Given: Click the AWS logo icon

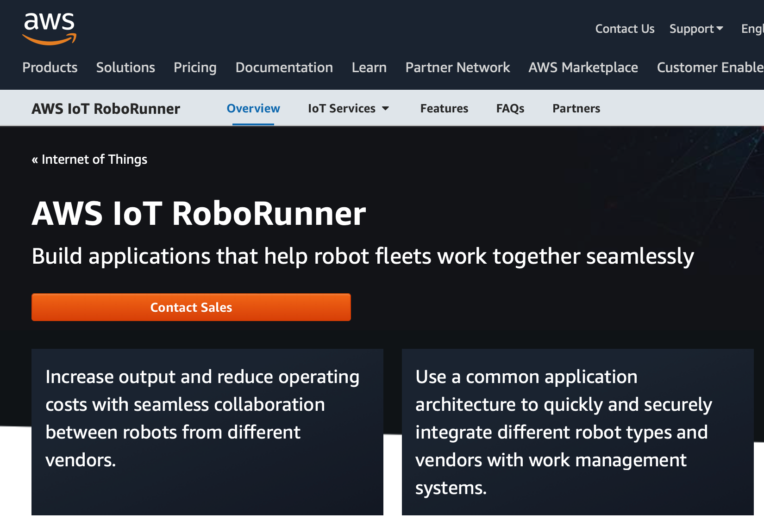Looking at the screenshot, I should pos(50,29).
